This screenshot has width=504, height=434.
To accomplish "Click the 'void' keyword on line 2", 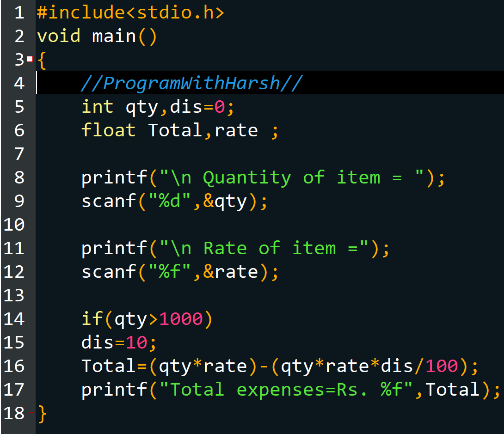I will [x=59, y=36].
